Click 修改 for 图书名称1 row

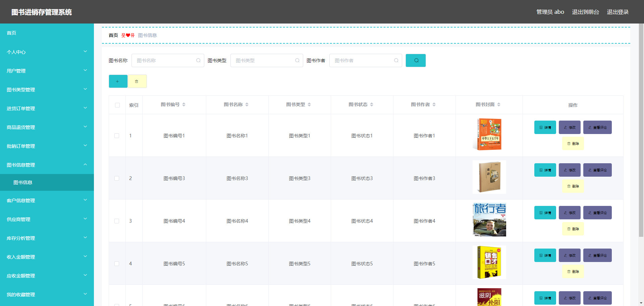pyautogui.click(x=570, y=127)
